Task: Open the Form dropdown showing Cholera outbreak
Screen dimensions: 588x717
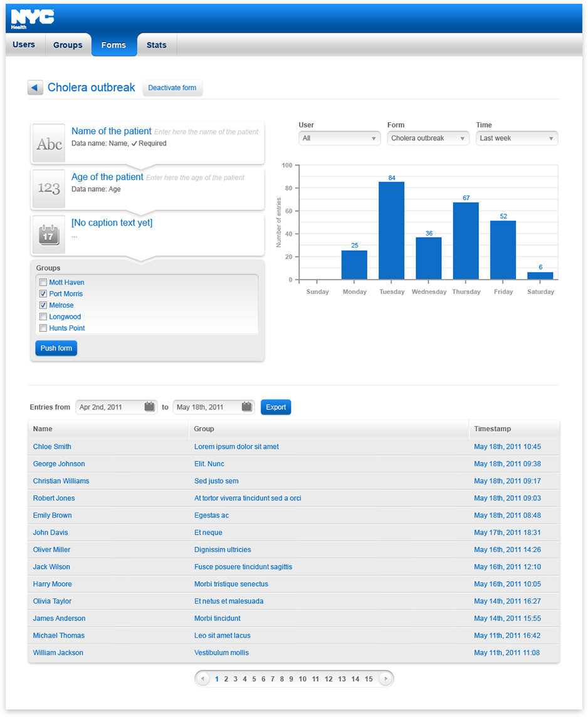Action: tap(428, 138)
